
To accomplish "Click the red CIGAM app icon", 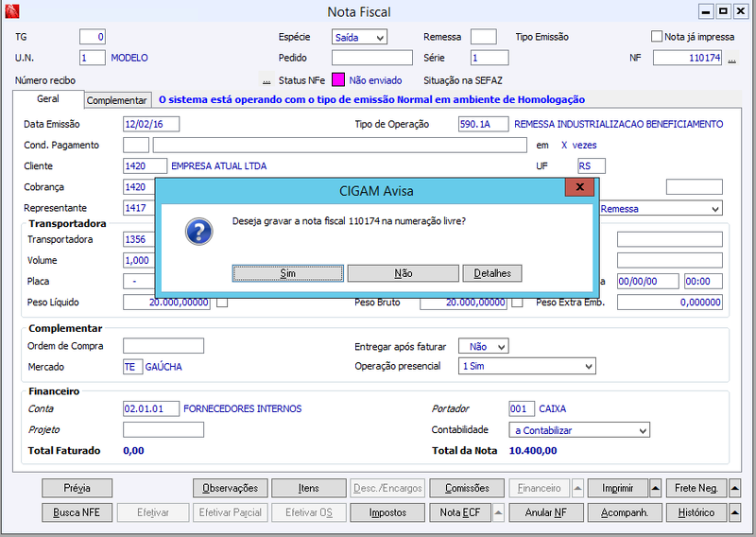I will [x=12, y=11].
